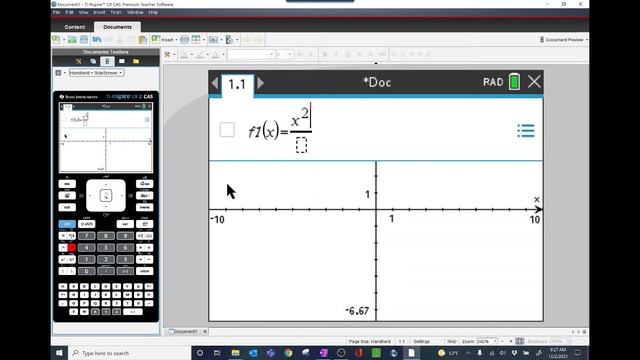Click the green battery status icon

[x=514, y=82]
